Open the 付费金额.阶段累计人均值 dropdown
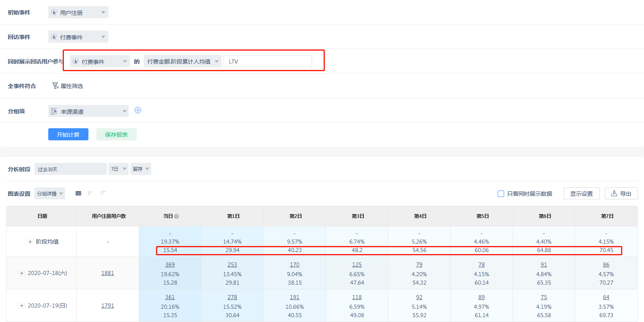The width and height of the screenshot is (644, 322). coord(183,62)
